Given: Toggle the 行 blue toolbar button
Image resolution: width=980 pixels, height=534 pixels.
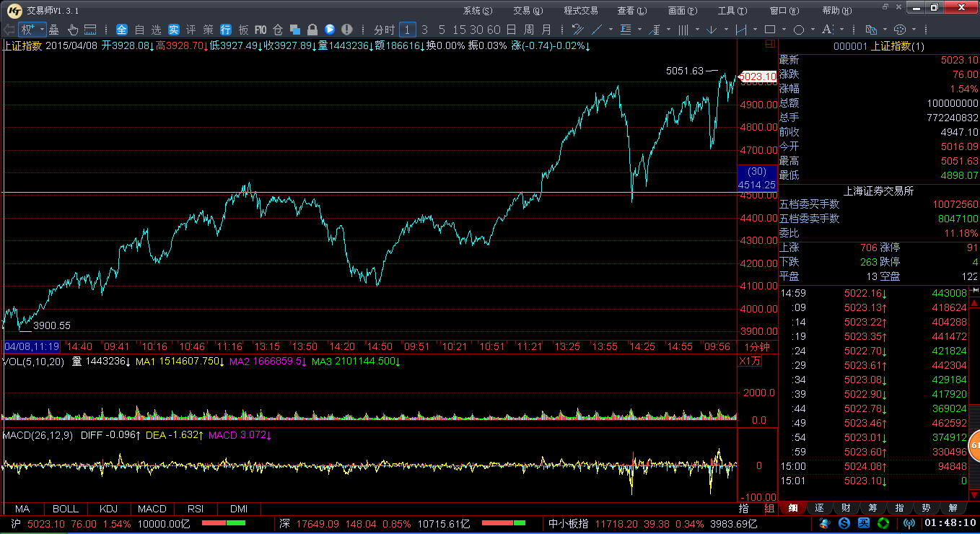Looking at the screenshot, I should (x=226, y=30).
